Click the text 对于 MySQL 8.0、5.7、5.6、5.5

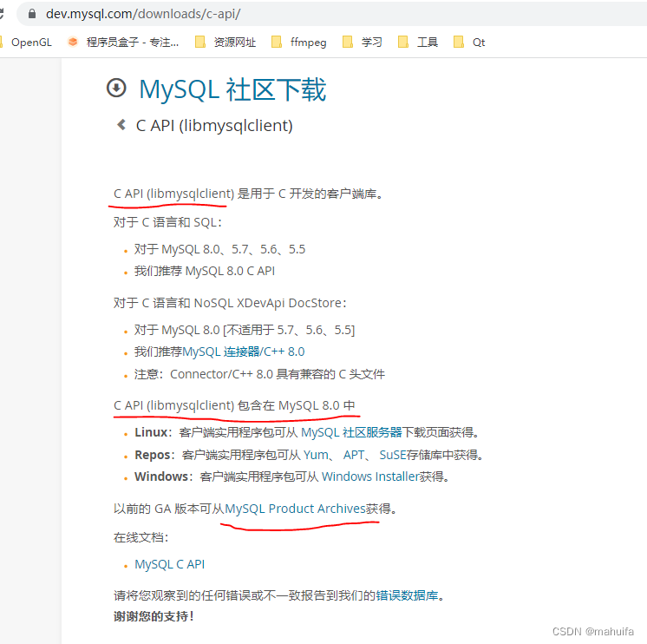219,249
